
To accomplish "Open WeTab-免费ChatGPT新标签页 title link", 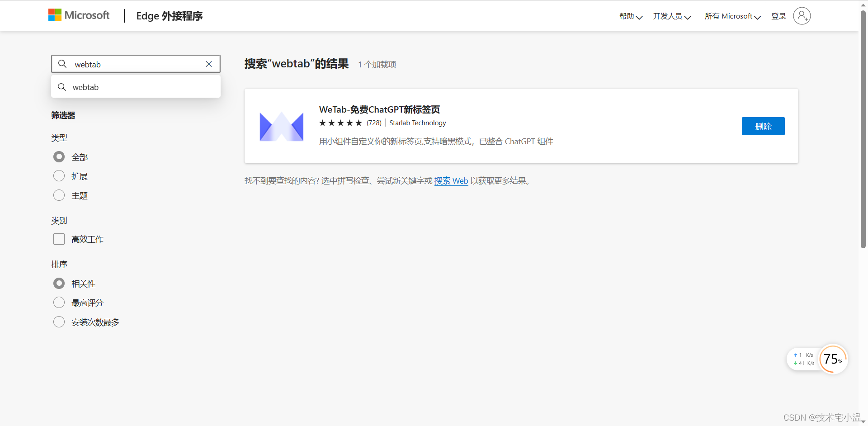I will pos(379,109).
